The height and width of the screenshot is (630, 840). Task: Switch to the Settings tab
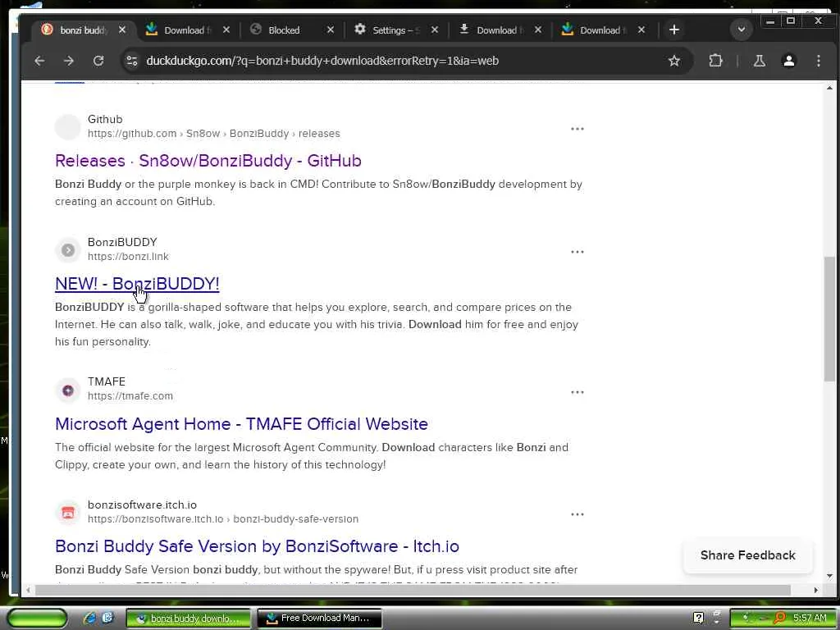pyautogui.click(x=395, y=30)
